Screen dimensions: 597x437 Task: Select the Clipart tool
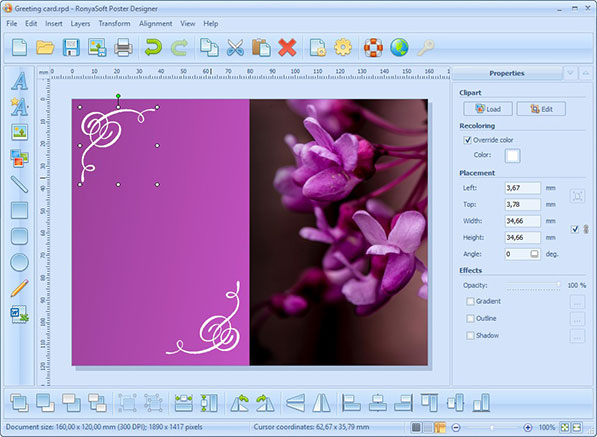coord(19,158)
